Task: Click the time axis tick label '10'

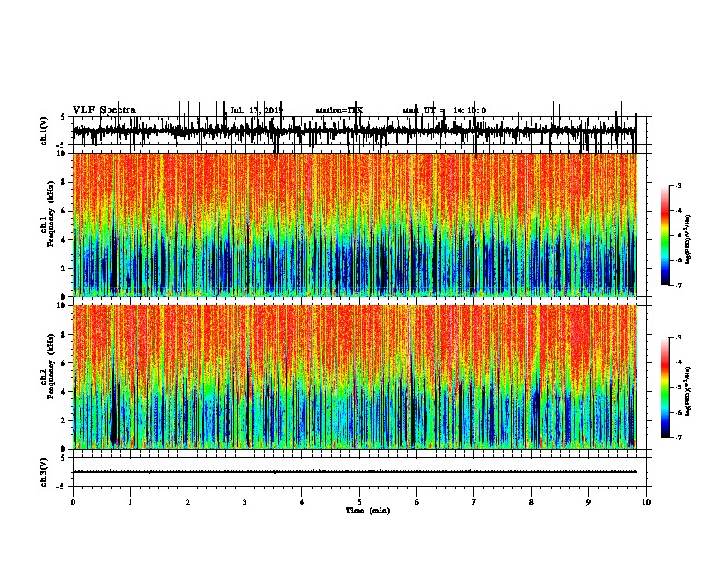Action: point(646,502)
